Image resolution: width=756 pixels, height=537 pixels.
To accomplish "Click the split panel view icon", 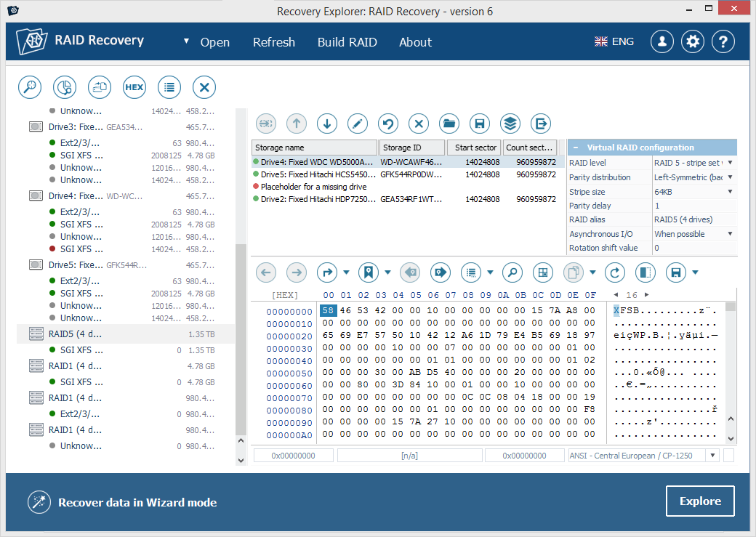I will [x=645, y=272].
